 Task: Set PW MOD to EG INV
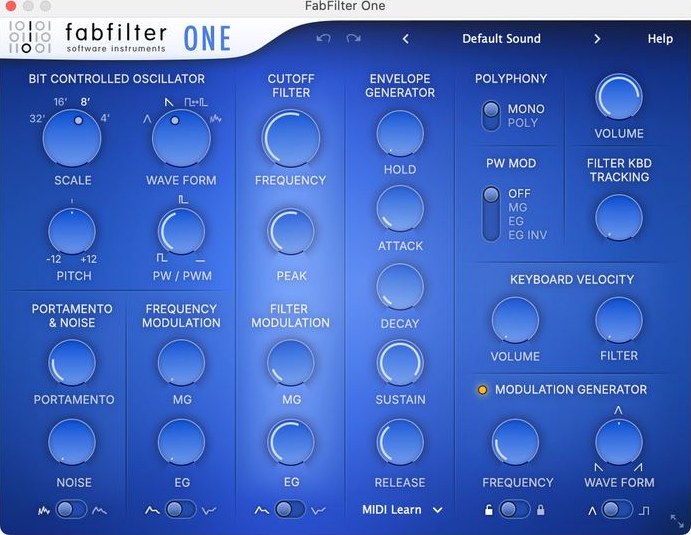click(x=528, y=235)
